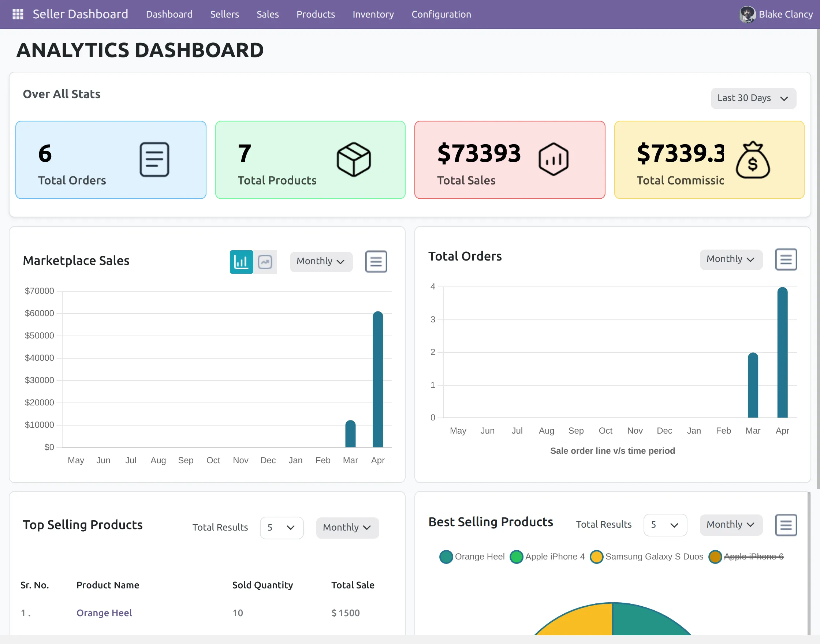Open the Total Orders chart menu icon
Image resolution: width=820 pixels, height=644 pixels.
(x=786, y=259)
